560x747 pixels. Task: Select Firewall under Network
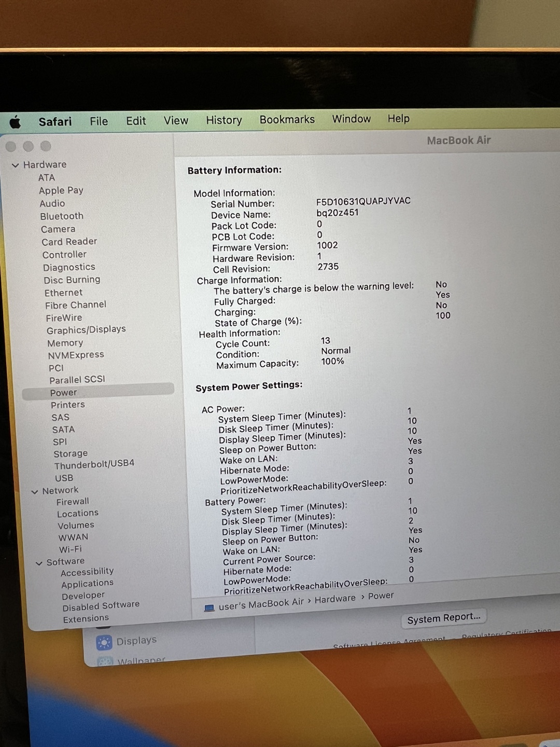(73, 502)
